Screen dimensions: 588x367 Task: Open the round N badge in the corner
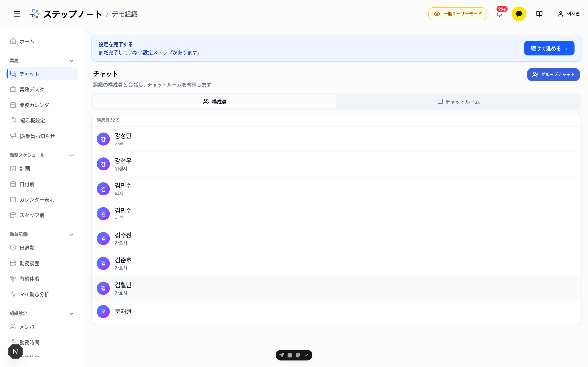(15, 351)
